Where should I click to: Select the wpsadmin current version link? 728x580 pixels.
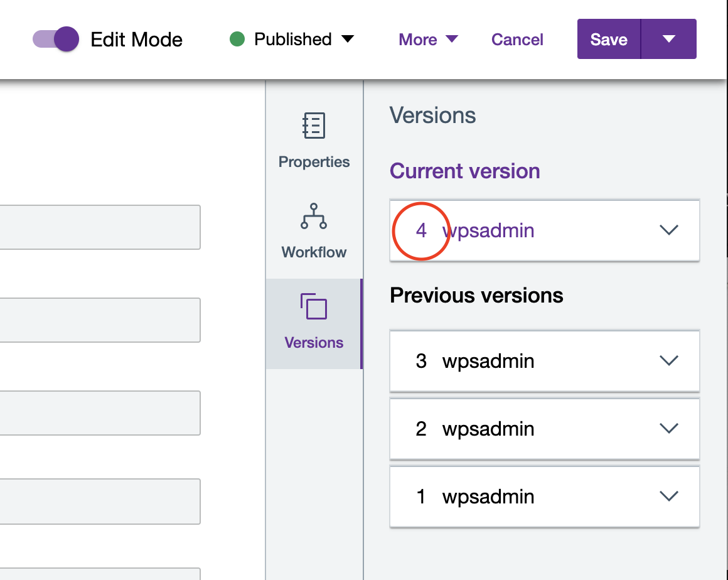click(x=488, y=230)
